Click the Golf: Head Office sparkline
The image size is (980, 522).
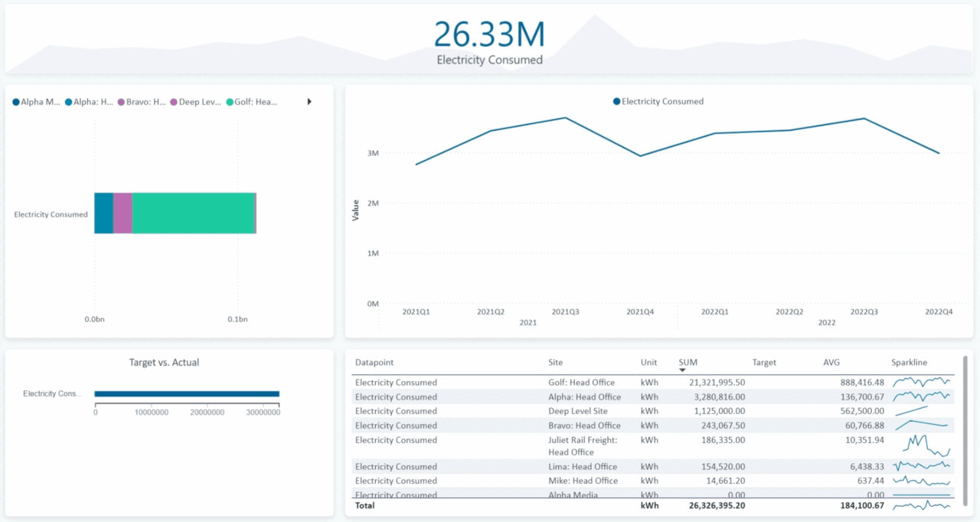(x=922, y=382)
